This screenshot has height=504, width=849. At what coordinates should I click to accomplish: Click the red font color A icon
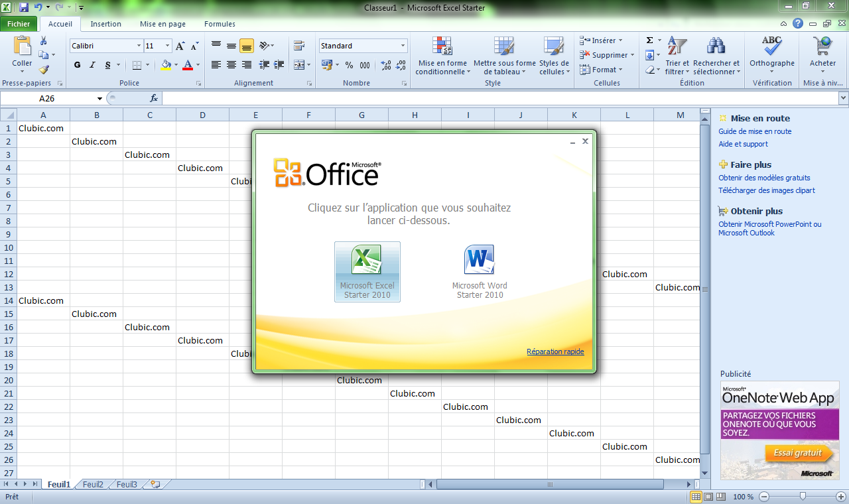click(x=188, y=65)
